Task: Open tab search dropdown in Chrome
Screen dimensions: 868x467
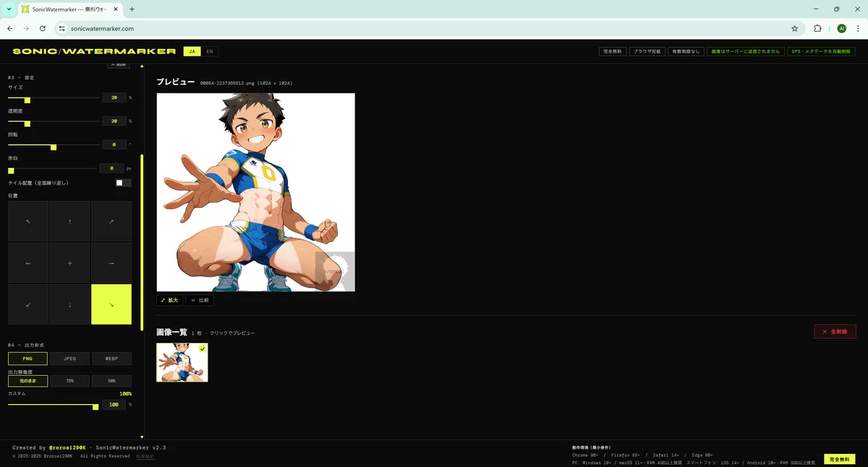Action: 9,9
